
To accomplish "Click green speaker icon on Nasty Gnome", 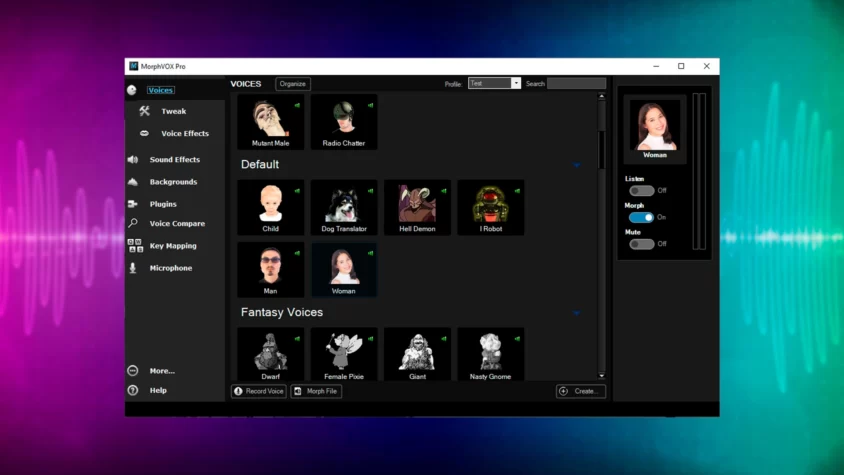I will click(x=517, y=339).
